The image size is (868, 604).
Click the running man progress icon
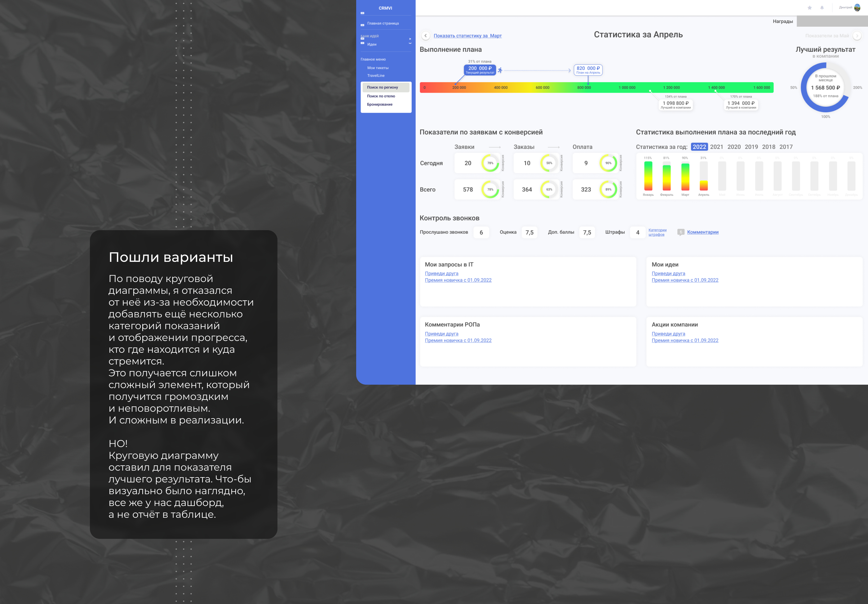[x=500, y=70]
